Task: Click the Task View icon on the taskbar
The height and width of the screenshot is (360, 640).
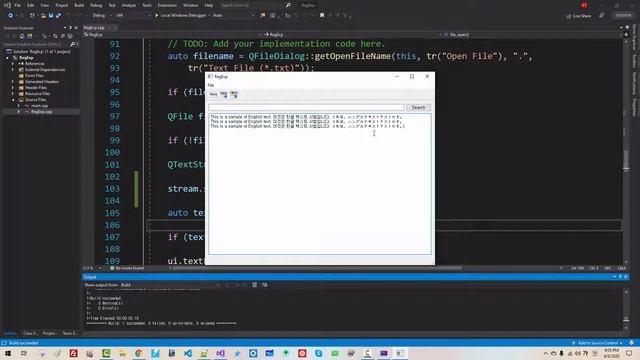Action: tap(24, 353)
